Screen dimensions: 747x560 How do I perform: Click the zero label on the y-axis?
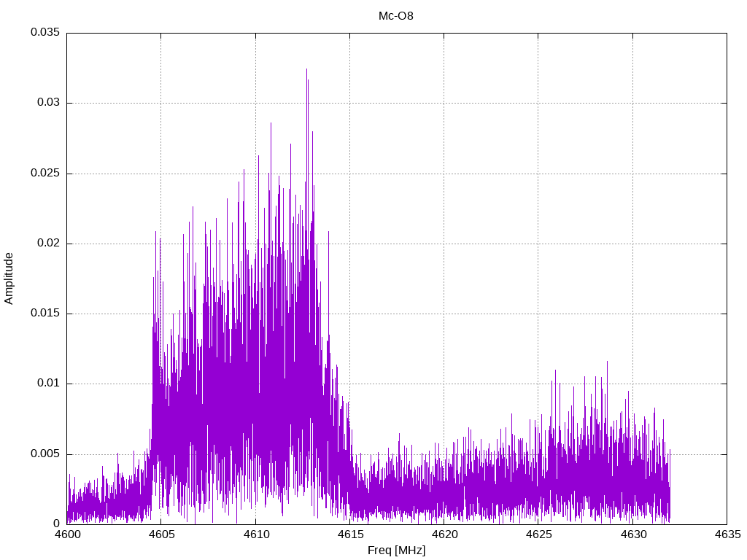[x=56, y=524]
